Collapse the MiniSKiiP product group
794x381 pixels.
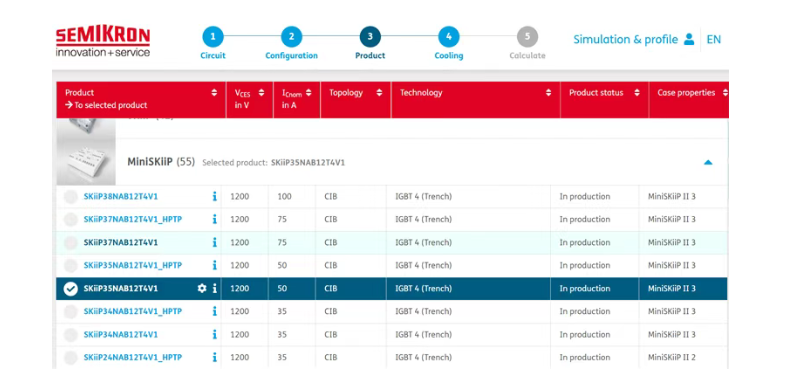[708, 163]
